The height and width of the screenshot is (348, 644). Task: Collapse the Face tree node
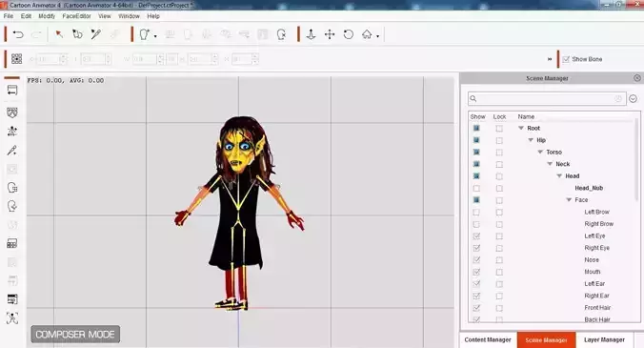pyautogui.click(x=569, y=199)
